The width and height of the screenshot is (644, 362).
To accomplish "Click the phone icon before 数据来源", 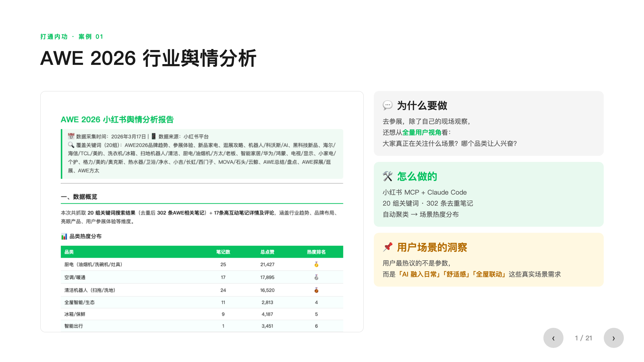I will coord(153,136).
